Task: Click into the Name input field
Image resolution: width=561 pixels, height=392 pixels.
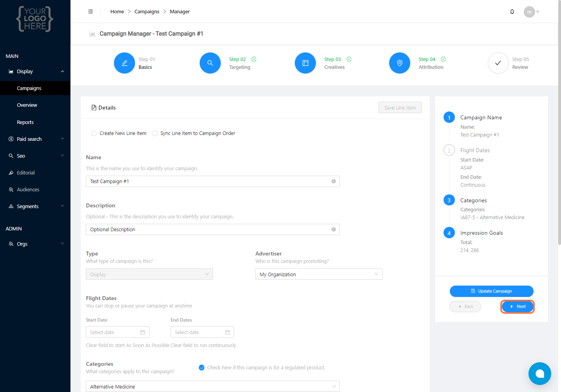Action: coord(213,182)
